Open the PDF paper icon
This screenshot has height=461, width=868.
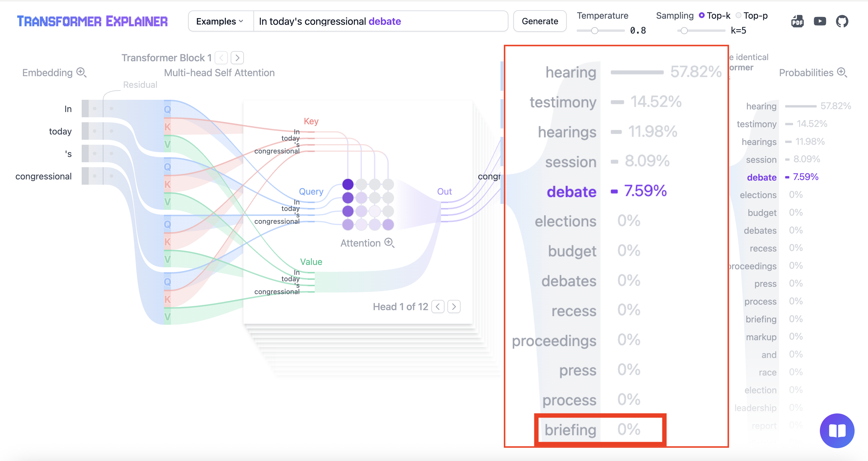point(797,22)
